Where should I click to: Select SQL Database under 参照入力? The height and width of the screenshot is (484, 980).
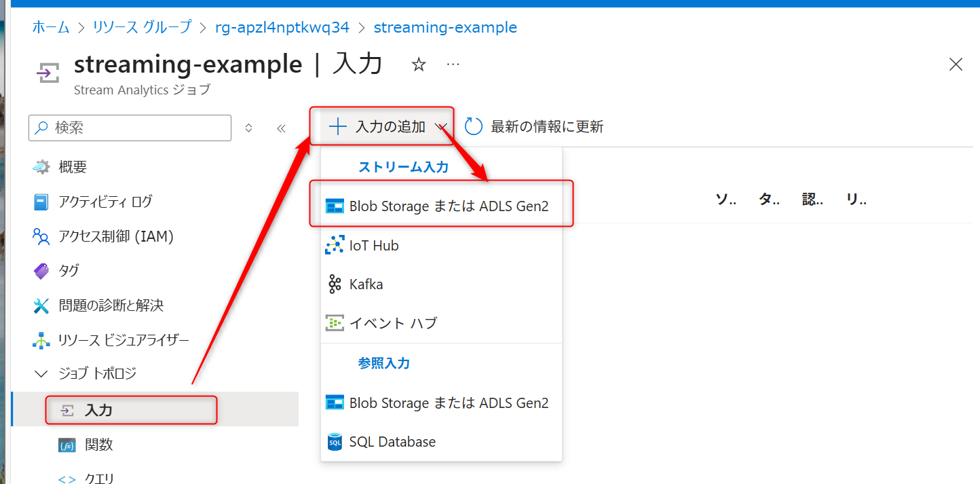[x=392, y=441]
